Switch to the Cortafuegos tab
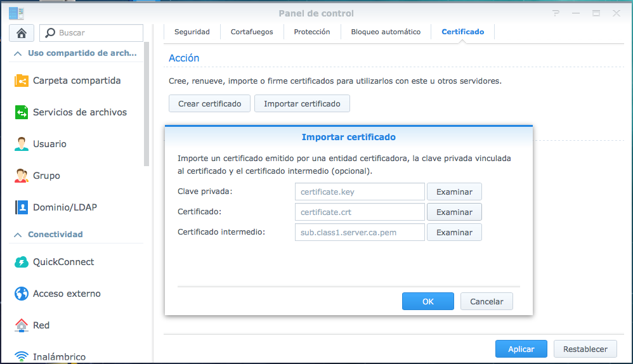The height and width of the screenshot is (364, 633). (252, 32)
